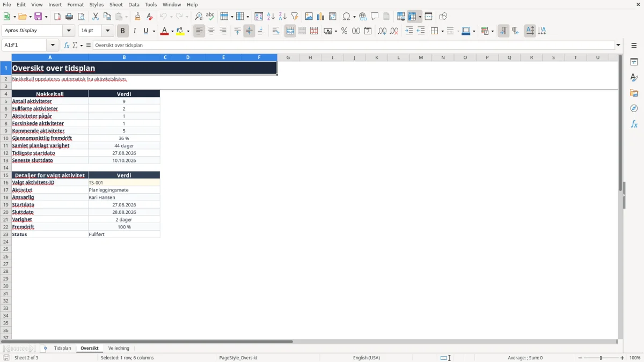Image resolution: width=644 pixels, height=362 pixels.
Task: Insert Image icon
Action: coord(309,17)
